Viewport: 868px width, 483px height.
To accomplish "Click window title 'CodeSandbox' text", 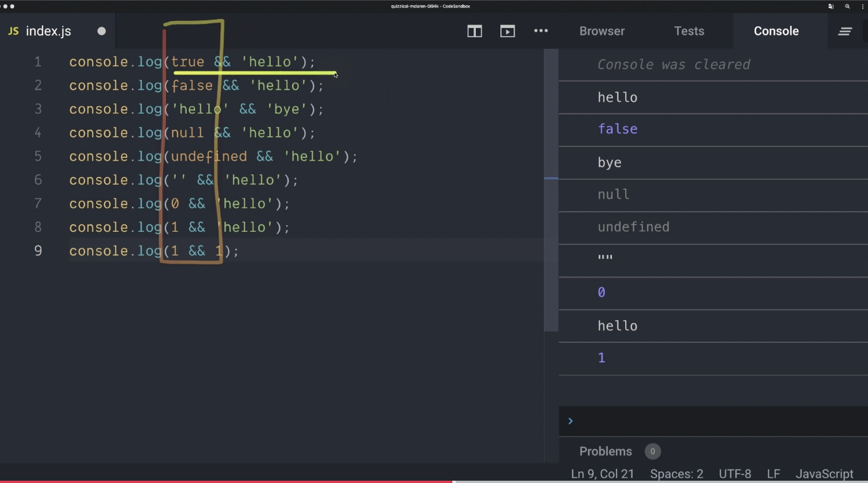I will 456,6.
